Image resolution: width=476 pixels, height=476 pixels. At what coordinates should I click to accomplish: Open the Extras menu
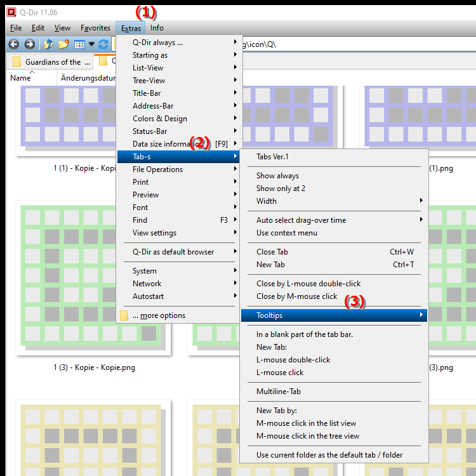coord(131,28)
